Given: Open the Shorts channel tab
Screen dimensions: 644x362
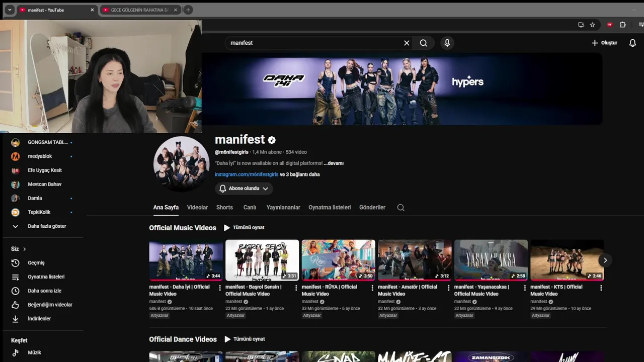Looking at the screenshot, I should pyautogui.click(x=224, y=207).
